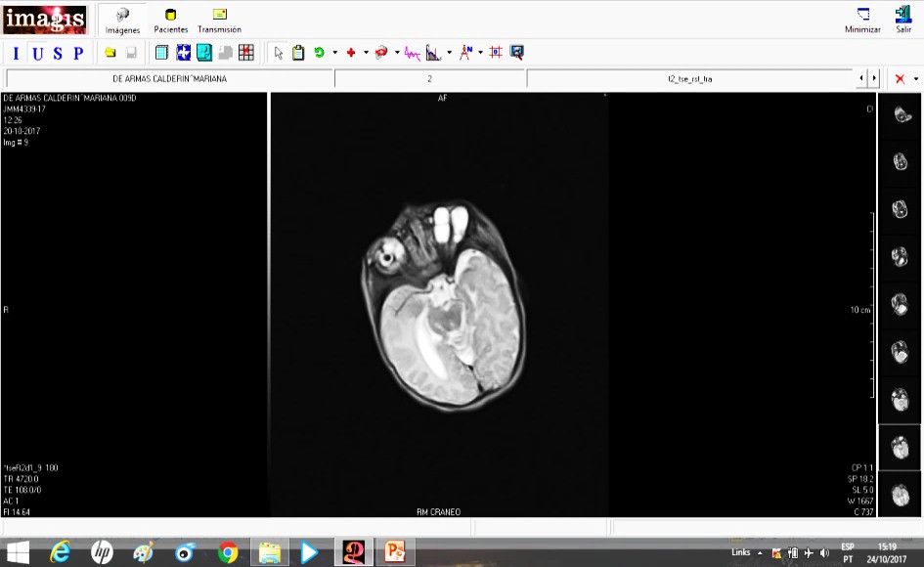
Task: Expand dropdown next to red cross tool
Action: pos(366,53)
